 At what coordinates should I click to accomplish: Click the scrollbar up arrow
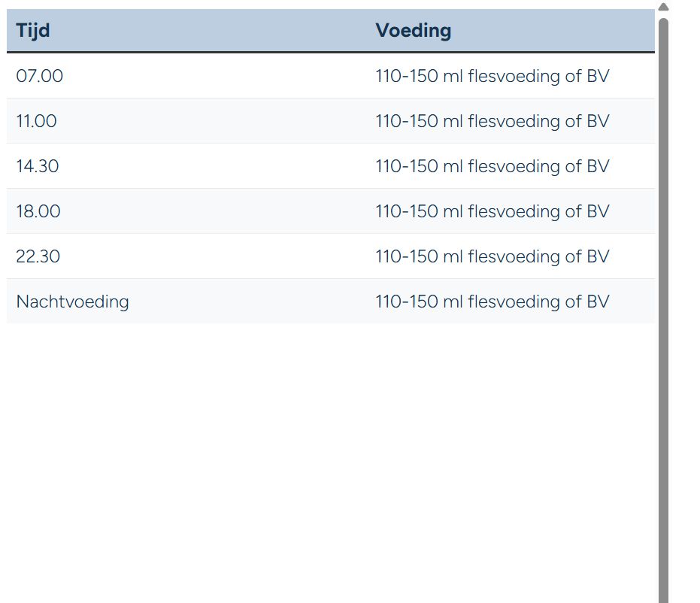tap(663, 7)
